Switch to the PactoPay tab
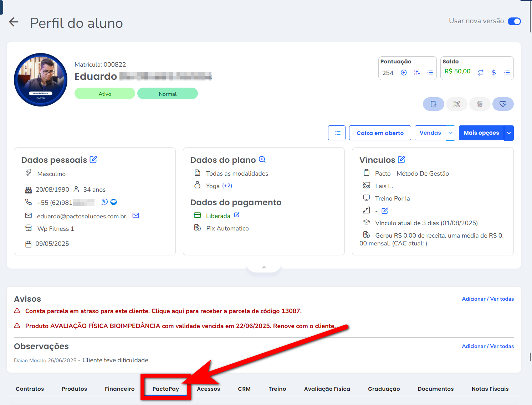 coord(165,389)
